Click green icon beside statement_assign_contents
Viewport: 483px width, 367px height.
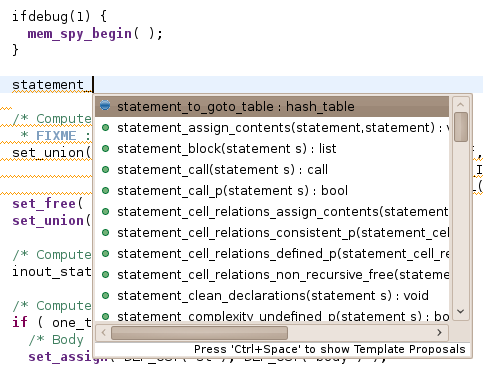point(106,127)
